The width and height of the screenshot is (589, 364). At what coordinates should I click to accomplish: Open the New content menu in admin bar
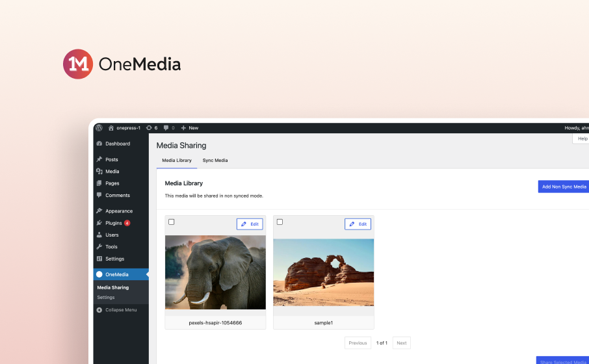click(x=190, y=127)
